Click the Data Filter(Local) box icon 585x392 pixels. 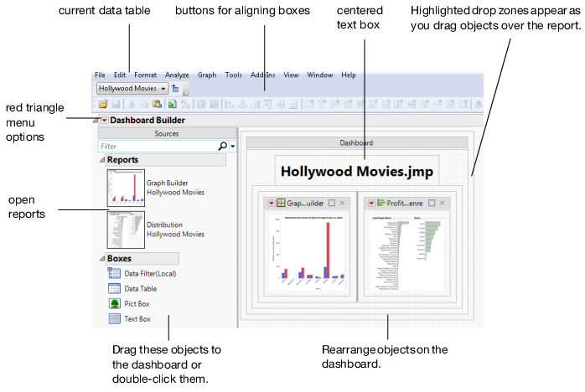[114, 273]
